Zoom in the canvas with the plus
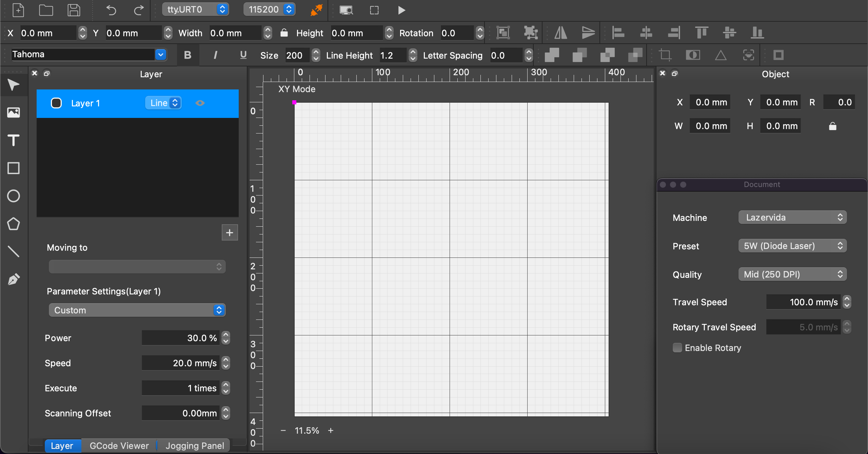Image resolution: width=868 pixels, height=454 pixels. [x=331, y=430]
